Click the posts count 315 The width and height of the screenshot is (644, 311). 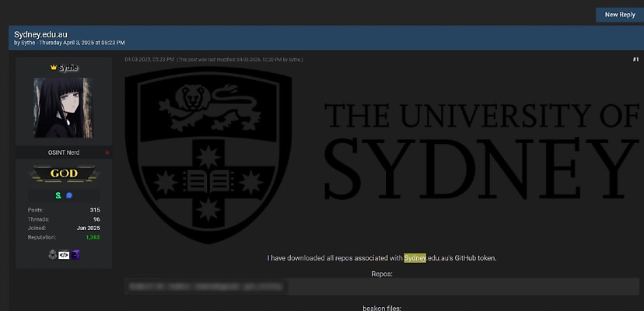(x=95, y=210)
